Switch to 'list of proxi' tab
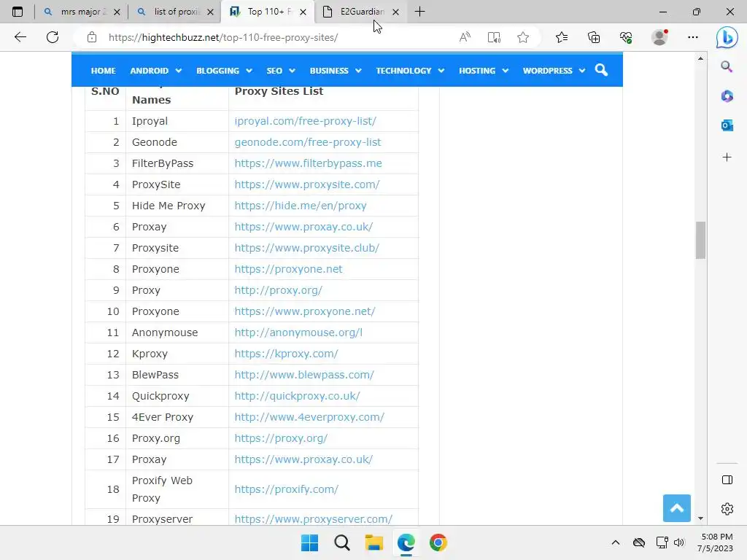747x560 pixels. (x=175, y=12)
